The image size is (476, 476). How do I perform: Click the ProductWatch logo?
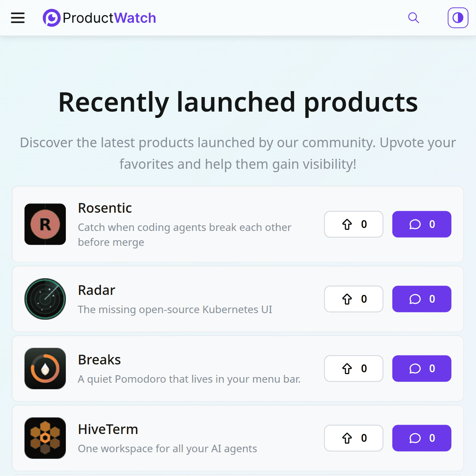[99, 18]
